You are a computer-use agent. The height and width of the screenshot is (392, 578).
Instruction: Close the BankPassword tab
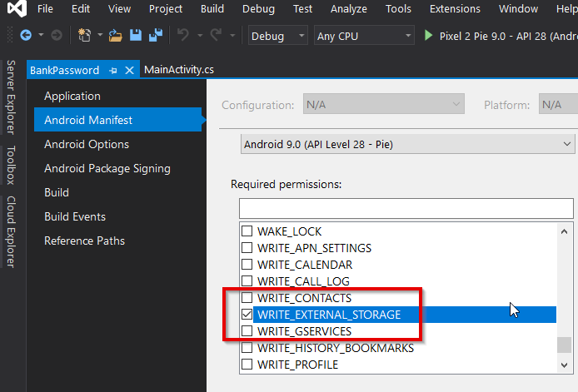pyautogui.click(x=129, y=70)
